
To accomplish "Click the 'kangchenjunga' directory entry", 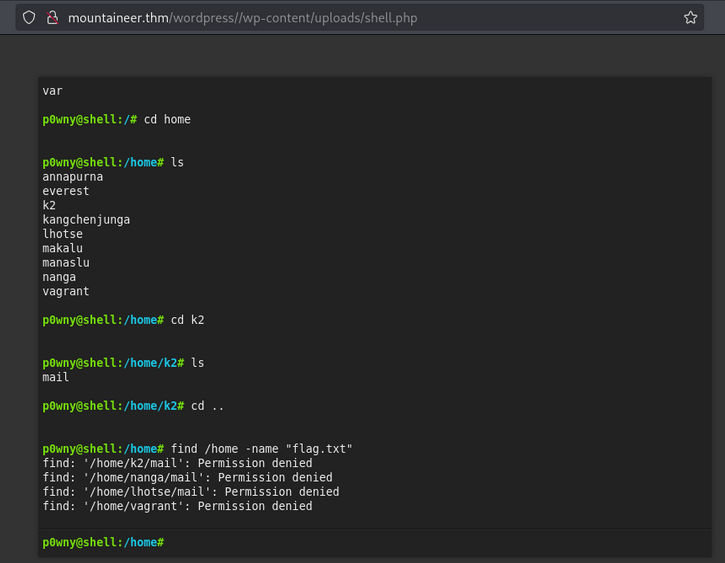I will [86, 220].
